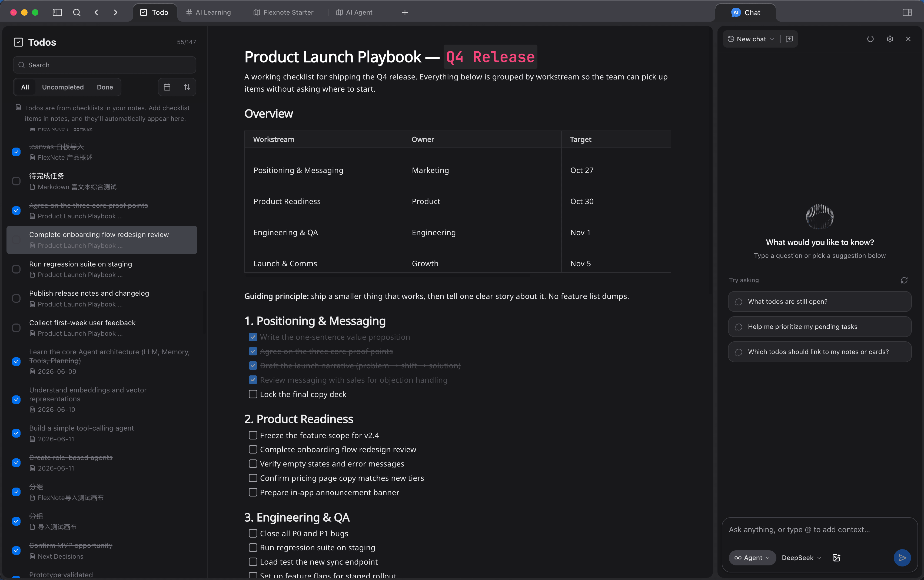Refresh the Try asking suggestions

904,281
